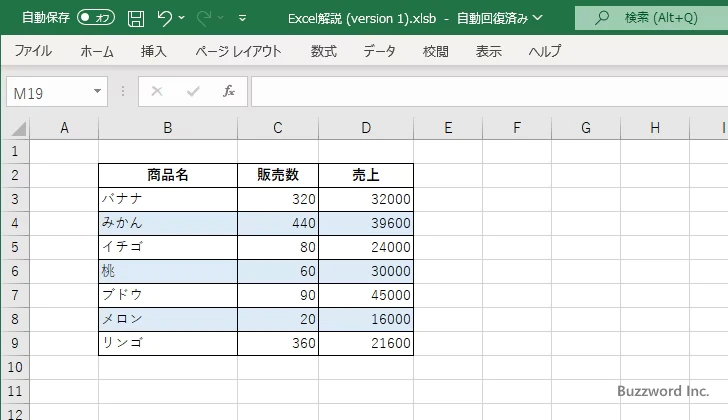This screenshot has width=728, height=420.
Task: Click the Select All corner triangle
Action: point(18,129)
